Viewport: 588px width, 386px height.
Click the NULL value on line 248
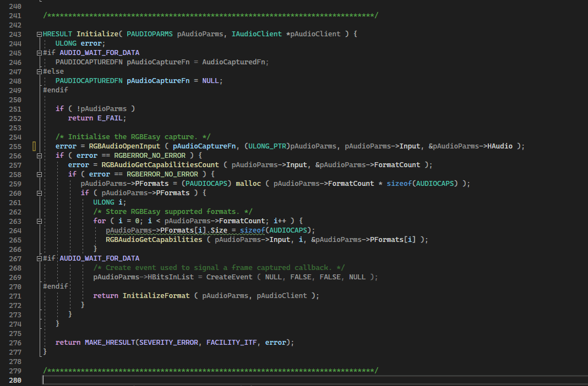[x=210, y=81]
